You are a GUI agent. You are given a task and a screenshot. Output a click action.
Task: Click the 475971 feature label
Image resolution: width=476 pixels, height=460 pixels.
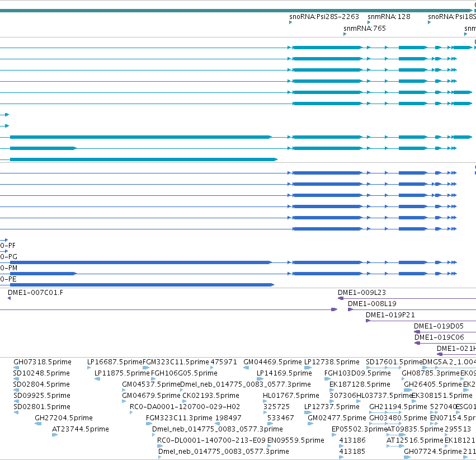(224, 362)
